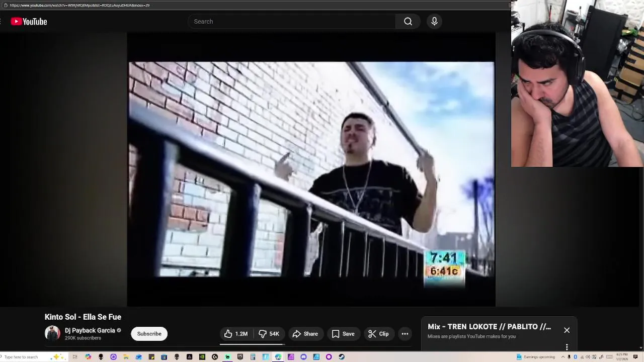
Task: Open Epic Games launcher taskbar icon
Action: (x=240, y=357)
